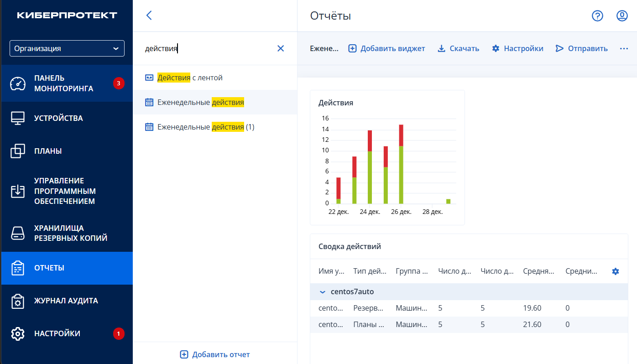
Task: Click Скачать button
Action: (x=458, y=48)
